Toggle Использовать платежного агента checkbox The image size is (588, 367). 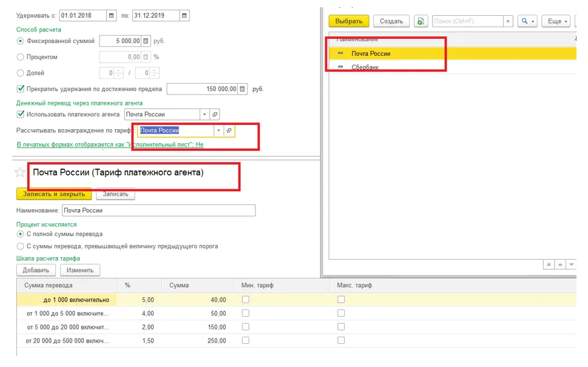[x=21, y=114]
